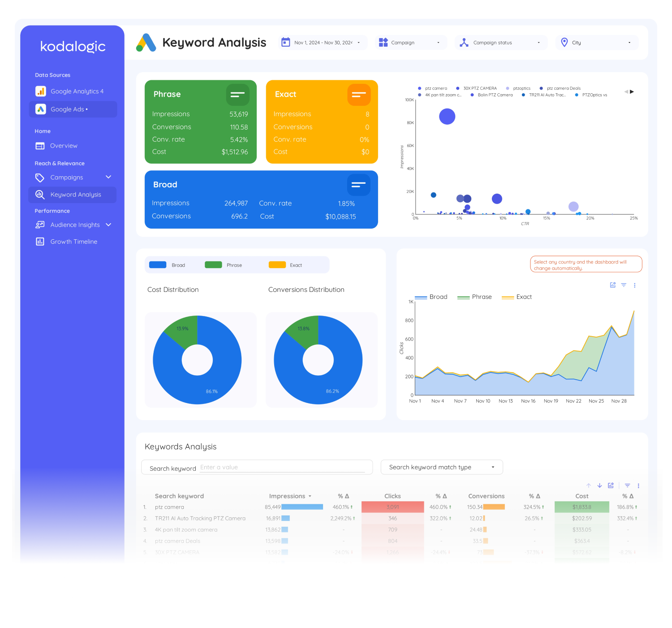Click the Exact card orange menu icon
Image resolution: width=672 pixels, height=628 pixels.
coord(359,95)
